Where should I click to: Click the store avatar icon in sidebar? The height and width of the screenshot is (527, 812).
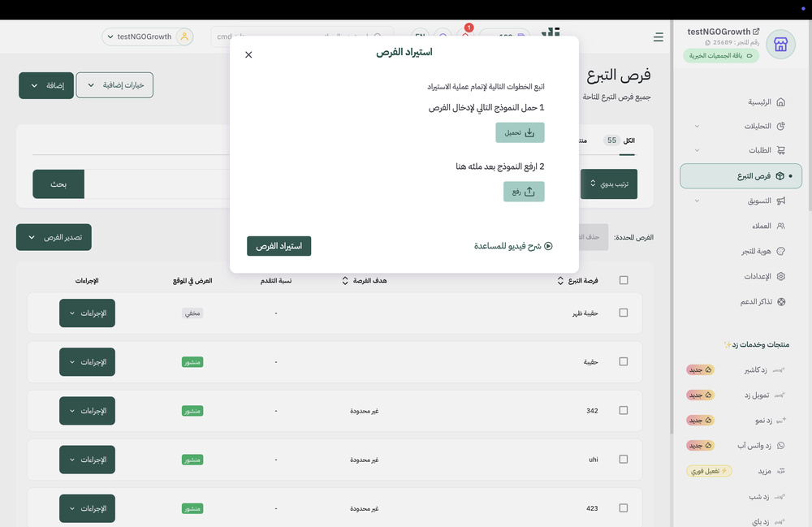(x=780, y=45)
